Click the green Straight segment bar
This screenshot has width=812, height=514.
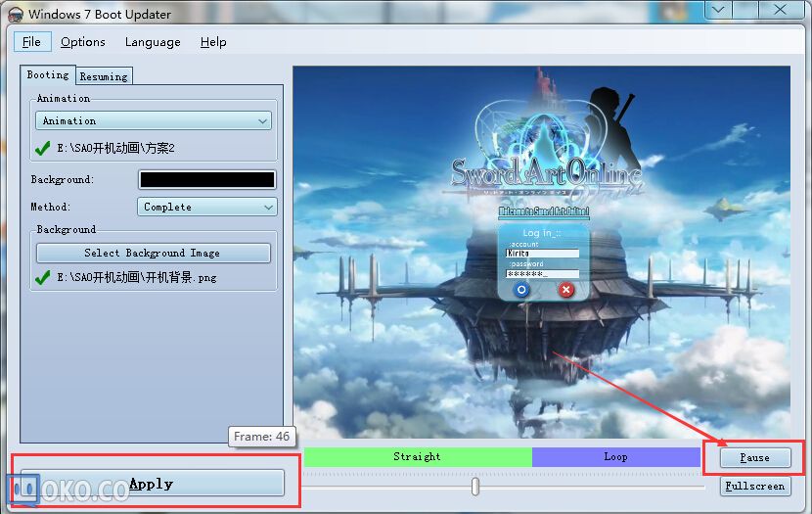tap(418, 456)
